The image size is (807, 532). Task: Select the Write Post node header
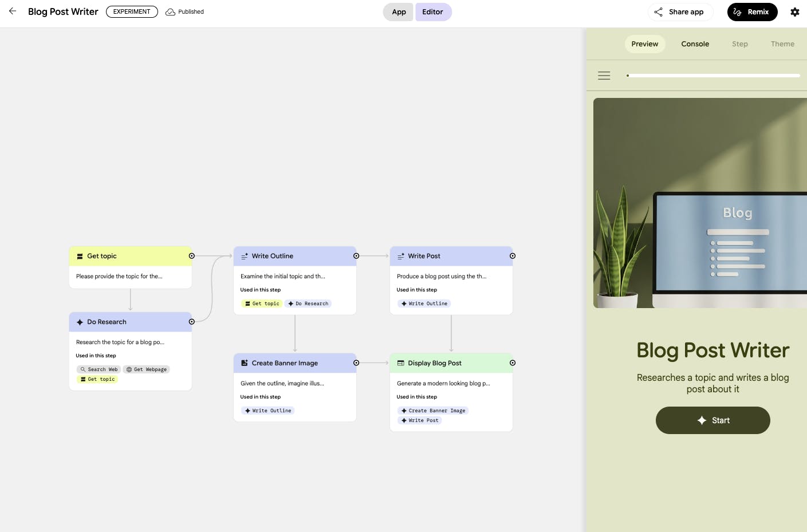(451, 256)
